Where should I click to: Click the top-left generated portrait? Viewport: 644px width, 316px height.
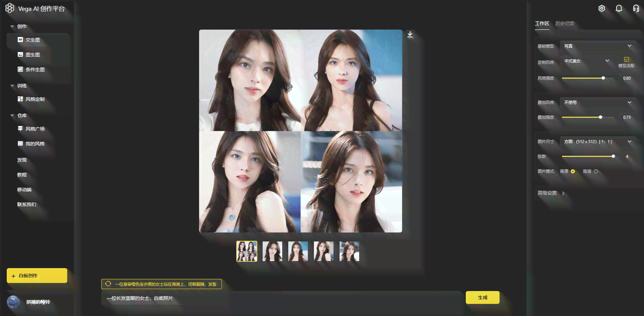[250, 80]
